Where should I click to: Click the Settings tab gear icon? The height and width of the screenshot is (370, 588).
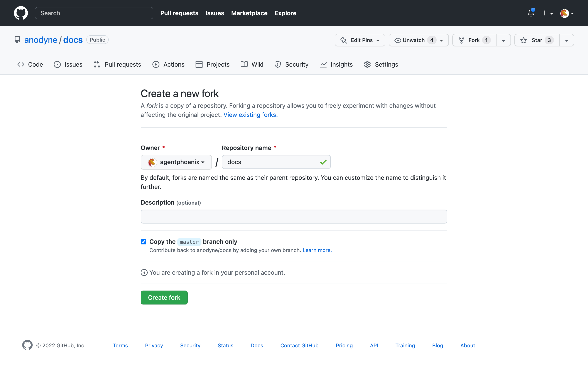tap(367, 64)
